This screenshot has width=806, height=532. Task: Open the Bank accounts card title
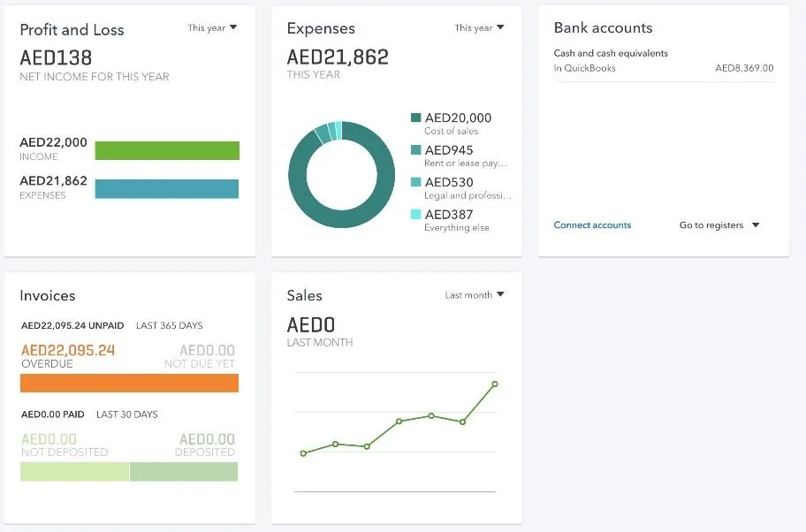[x=603, y=27]
